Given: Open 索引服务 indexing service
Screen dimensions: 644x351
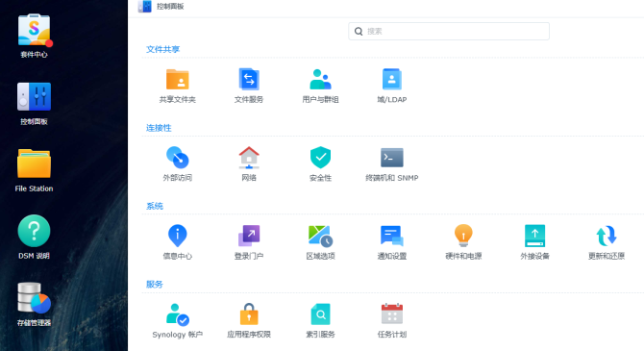Looking at the screenshot, I should [x=320, y=314].
